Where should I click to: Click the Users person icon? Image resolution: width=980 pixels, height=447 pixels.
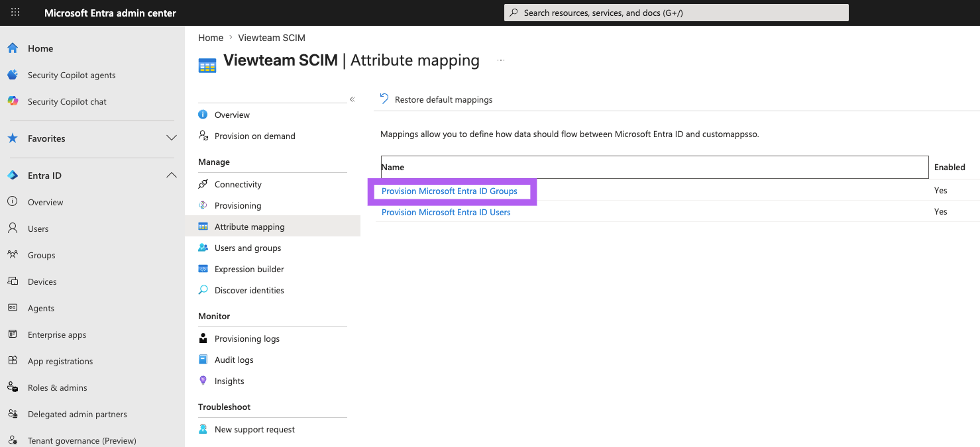pos(13,228)
